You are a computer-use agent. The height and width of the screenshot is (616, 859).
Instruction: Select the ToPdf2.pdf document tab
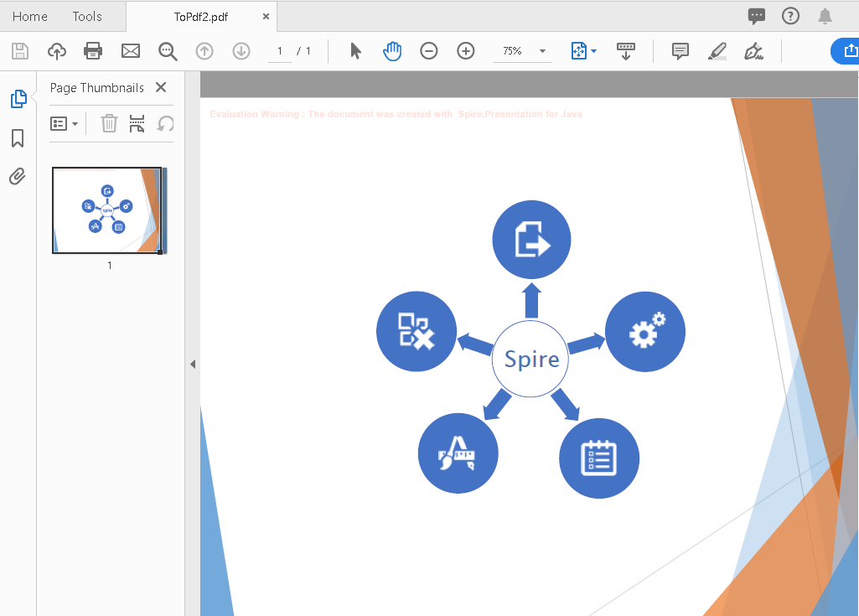201,17
